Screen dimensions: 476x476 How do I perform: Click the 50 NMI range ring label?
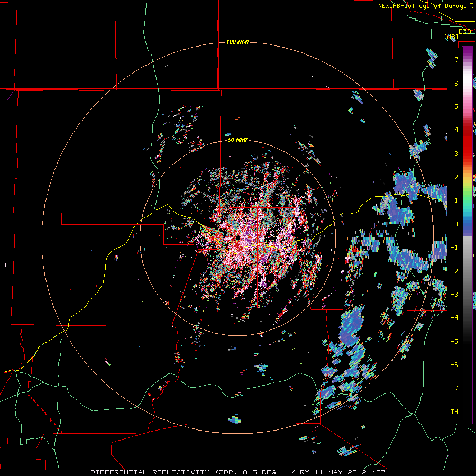tap(237, 140)
